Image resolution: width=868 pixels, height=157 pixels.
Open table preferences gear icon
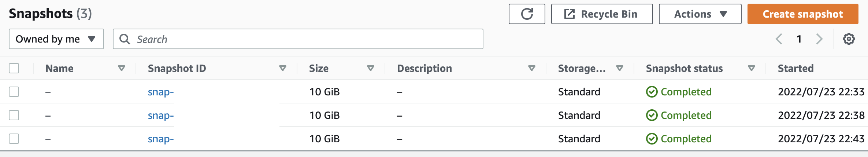[849, 39]
